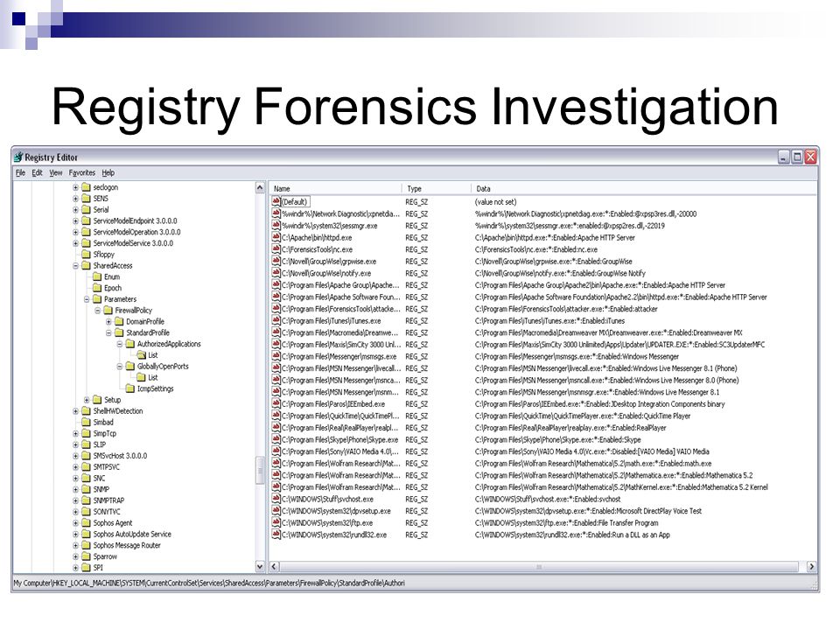Click the value icon for Stuff\svchost.exe entry
This screenshot has width=840, height=630.
tap(276, 499)
